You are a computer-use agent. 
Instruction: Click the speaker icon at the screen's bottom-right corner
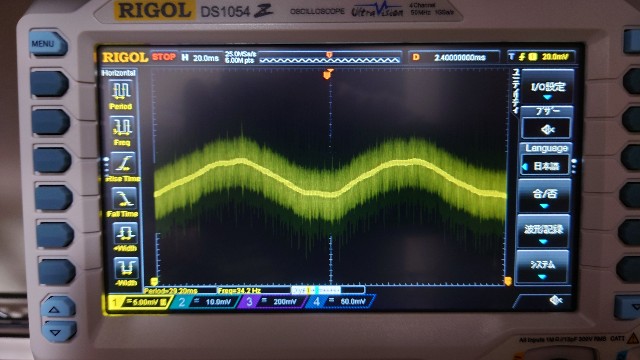[556, 300]
